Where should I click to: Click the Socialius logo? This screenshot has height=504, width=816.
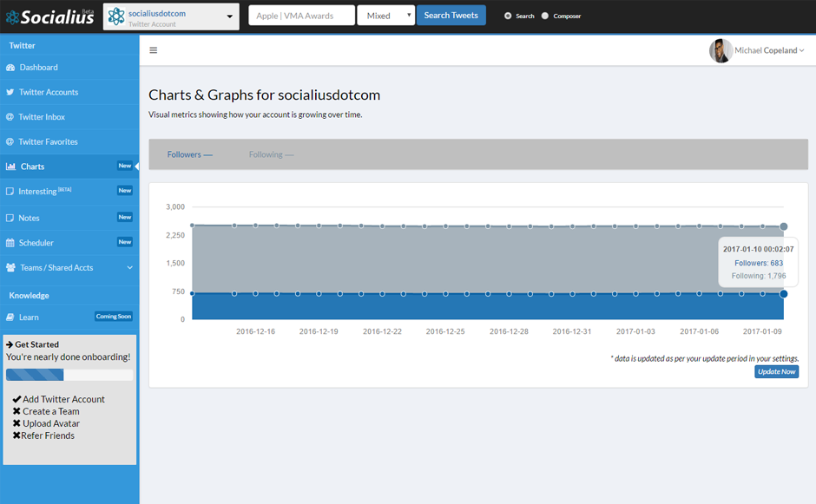point(50,16)
